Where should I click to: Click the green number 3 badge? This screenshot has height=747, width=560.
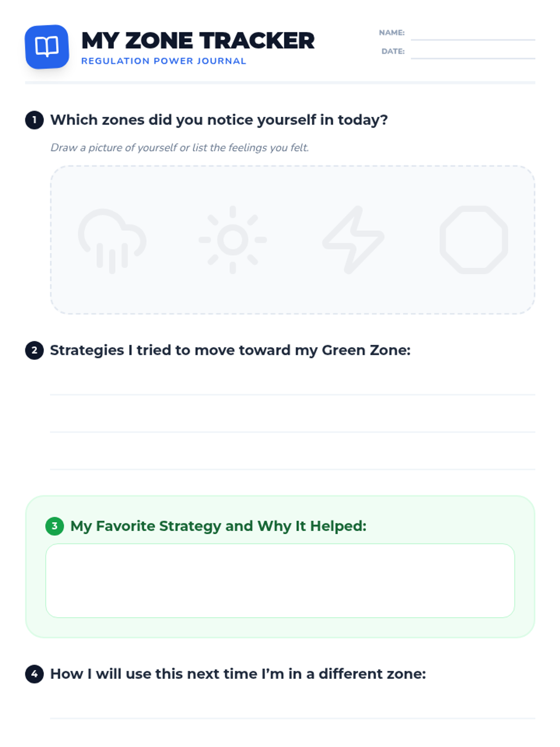pyautogui.click(x=55, y=526)
